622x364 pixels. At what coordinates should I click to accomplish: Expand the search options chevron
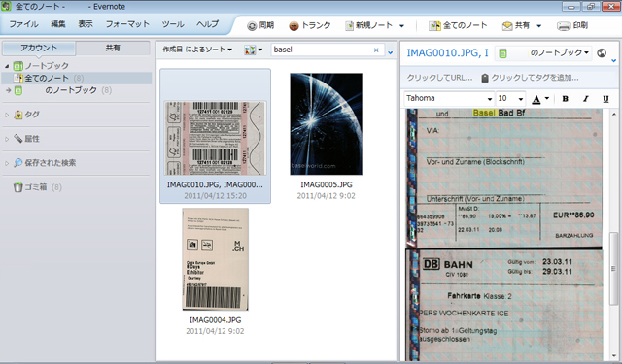391,52
